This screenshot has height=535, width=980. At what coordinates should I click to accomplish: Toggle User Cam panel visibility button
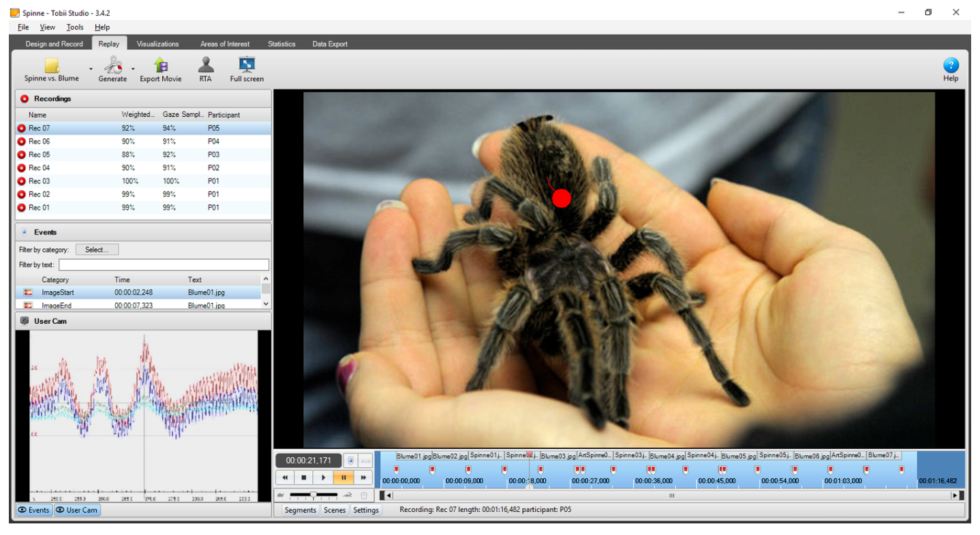[x=77, y=510]
